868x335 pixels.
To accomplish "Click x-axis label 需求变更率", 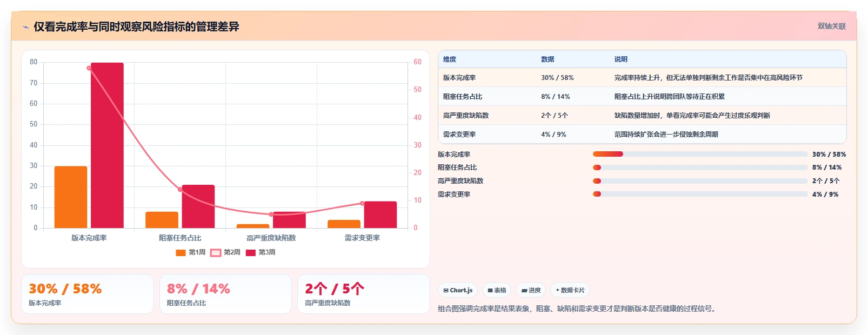I will pyautogui.click(x=362, y=238).
